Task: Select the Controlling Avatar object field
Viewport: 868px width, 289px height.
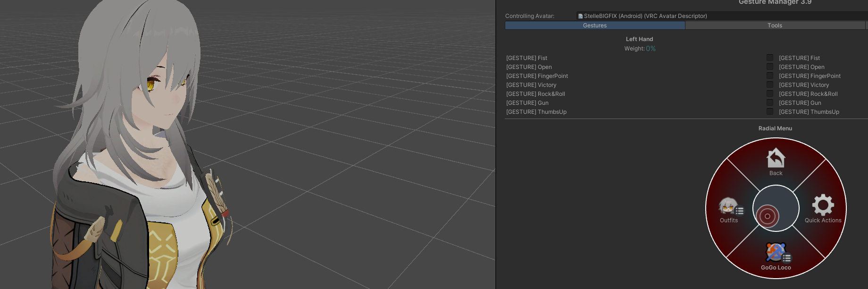Action: [722, 16]
